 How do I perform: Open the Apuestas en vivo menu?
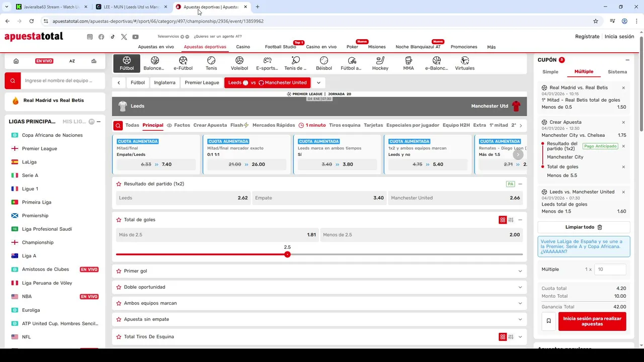156,47
